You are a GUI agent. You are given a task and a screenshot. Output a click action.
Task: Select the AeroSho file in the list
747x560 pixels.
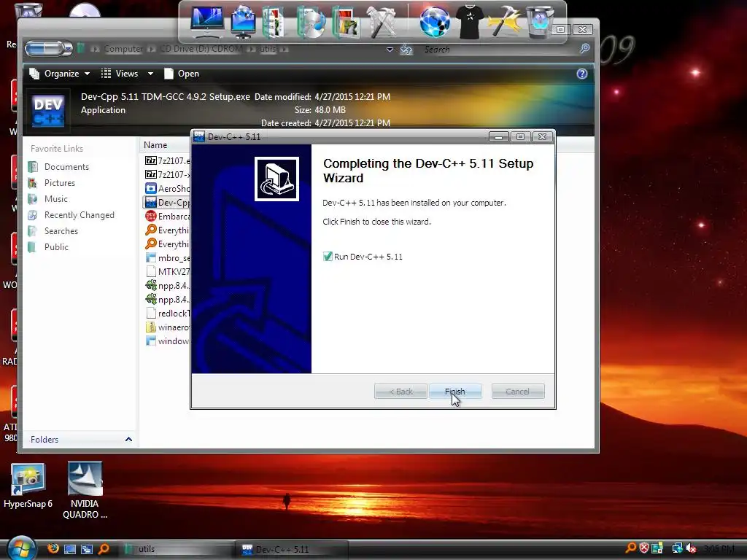coord(167,189)
